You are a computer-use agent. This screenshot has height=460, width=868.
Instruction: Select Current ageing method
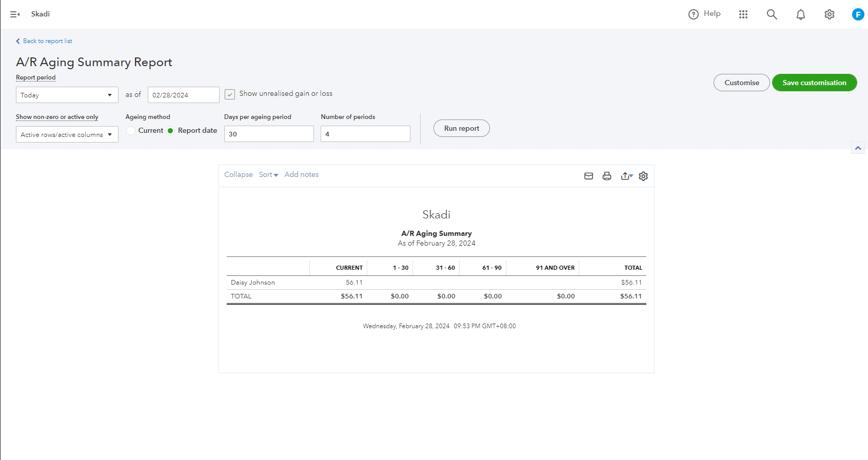tap(131, 131)
